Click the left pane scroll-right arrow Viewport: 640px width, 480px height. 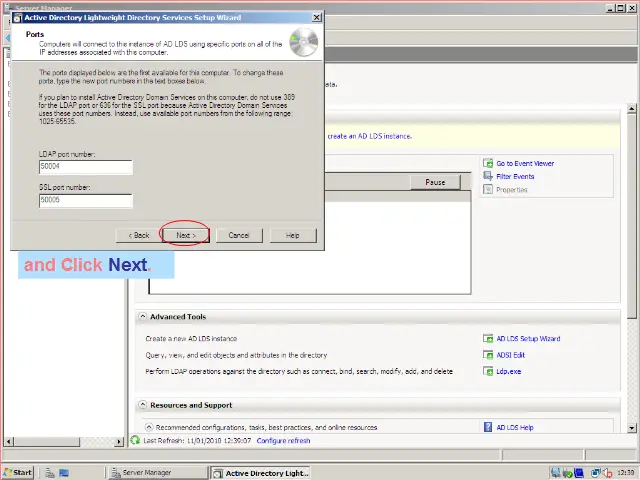pyautogui.click(x=119, y=441)
